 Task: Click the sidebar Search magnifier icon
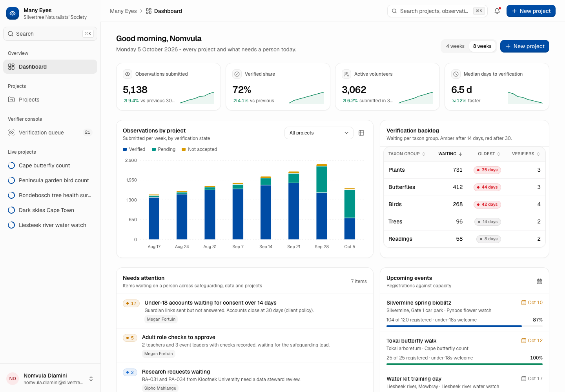[11, 34]
